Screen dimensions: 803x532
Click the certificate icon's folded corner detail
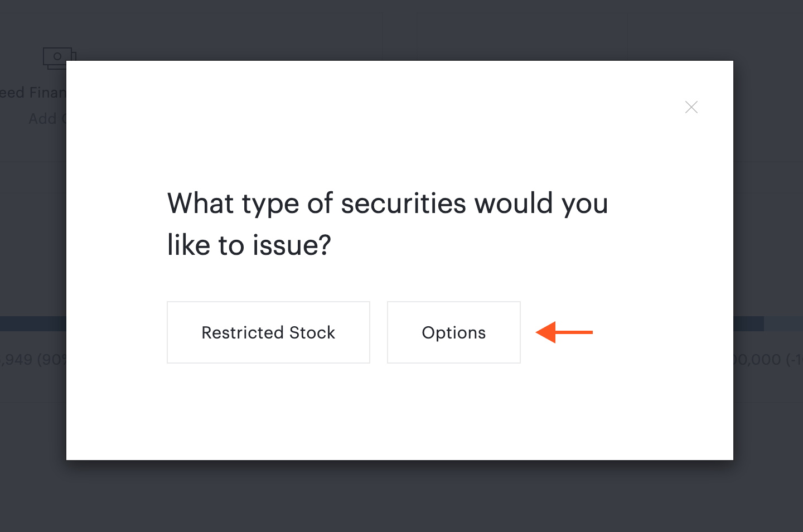(x=73, y=53)
